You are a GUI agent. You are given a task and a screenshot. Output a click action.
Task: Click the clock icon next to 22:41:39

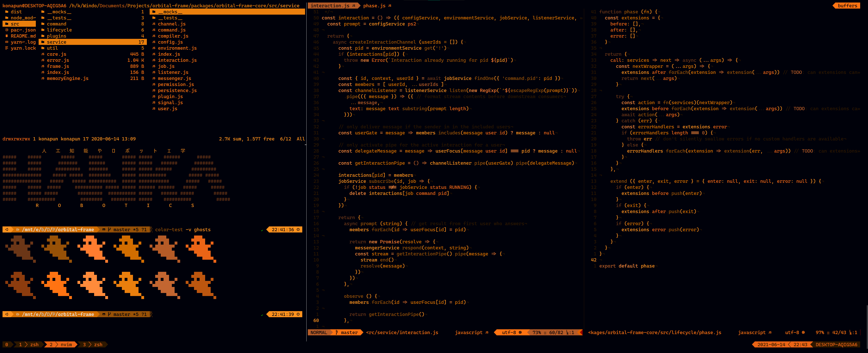[x=298, y=314]
